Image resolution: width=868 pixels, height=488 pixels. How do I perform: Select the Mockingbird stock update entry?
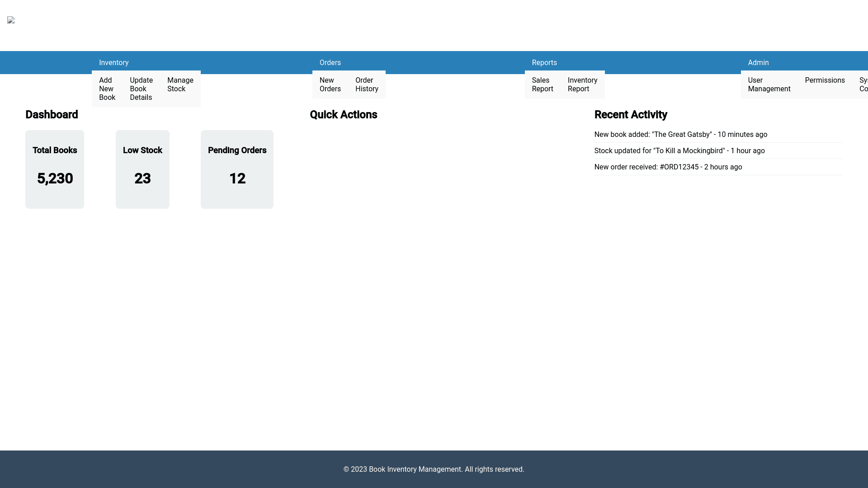click(679, 151)
